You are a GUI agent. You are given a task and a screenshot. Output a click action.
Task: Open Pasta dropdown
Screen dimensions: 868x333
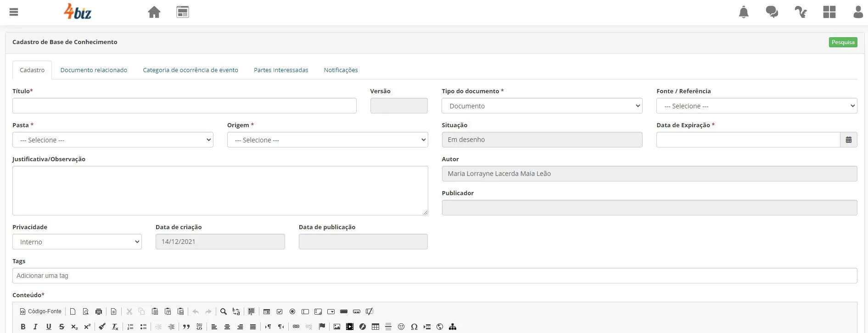tap(112, 140)
